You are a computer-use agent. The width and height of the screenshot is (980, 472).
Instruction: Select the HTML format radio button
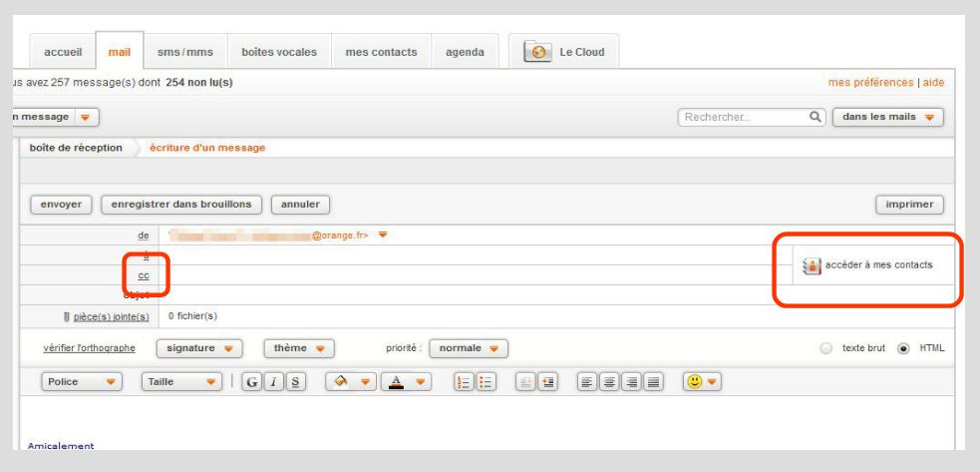tap(904, 348)
